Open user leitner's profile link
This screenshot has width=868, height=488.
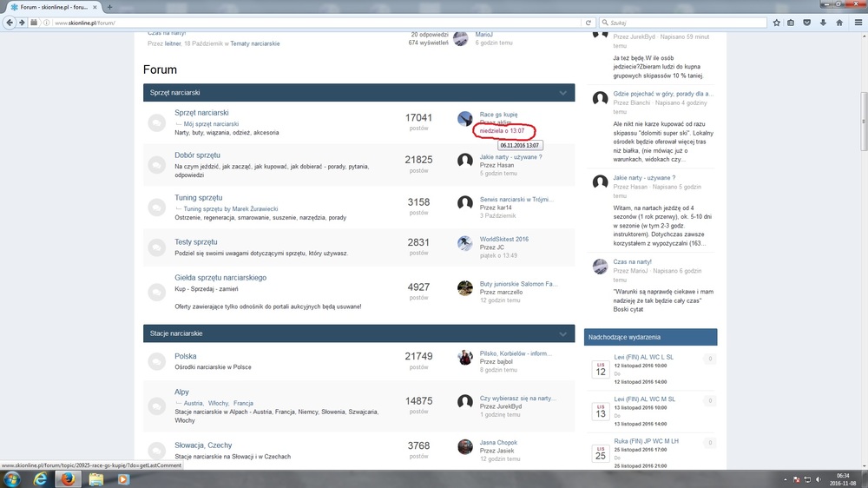(172, 43)
